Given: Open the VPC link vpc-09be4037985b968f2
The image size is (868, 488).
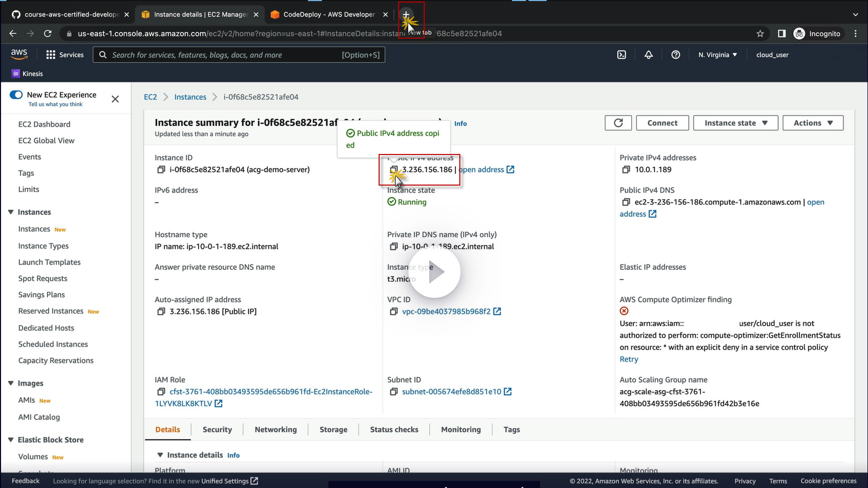Looking at the screenshot, I should 446,311.
